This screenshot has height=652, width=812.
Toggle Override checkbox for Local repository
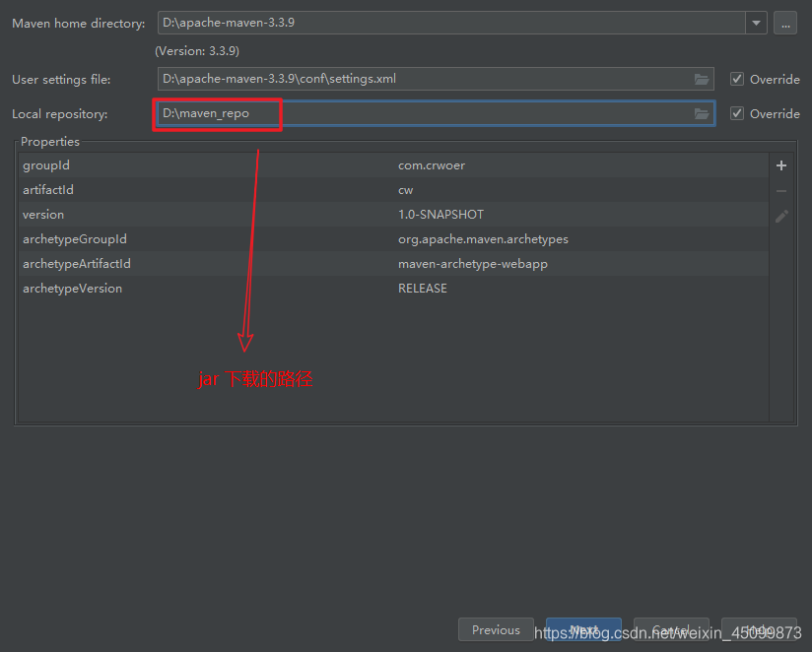click(737, 114)
